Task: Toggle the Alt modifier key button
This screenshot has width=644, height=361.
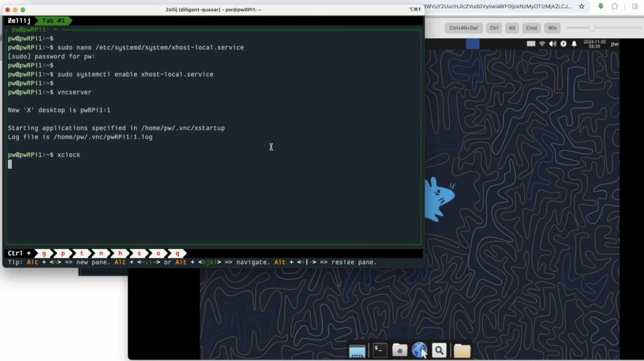Action: (x=512, y=28)
